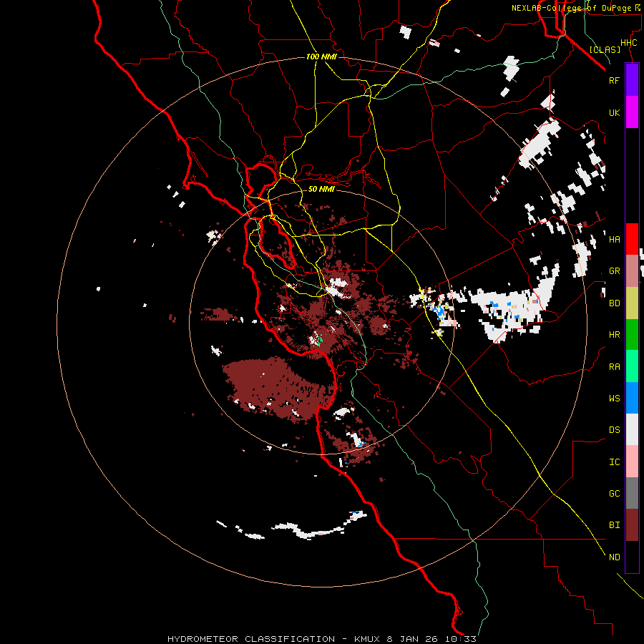Click the magenta UK legend color swatch

pos(632,112)
